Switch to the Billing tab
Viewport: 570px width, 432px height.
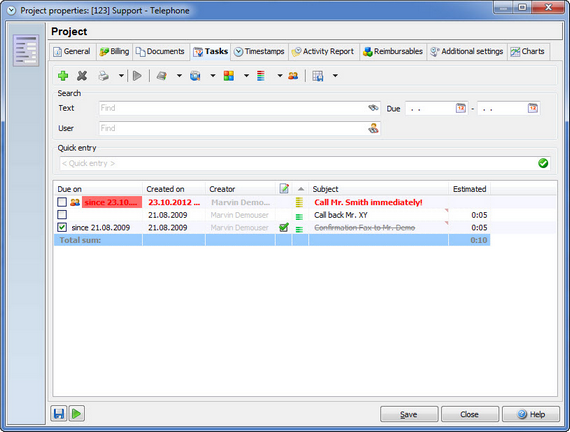tap(115, 51)
